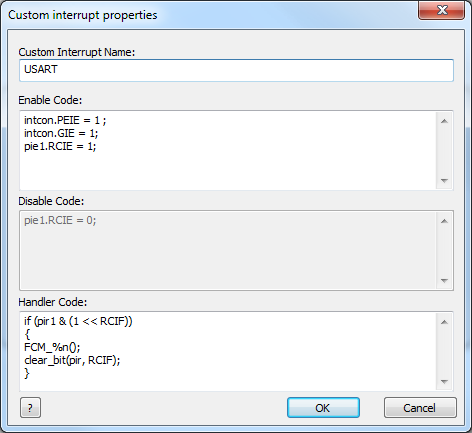The height and width of the screenshot is (433, 472).
Task: Click the Handler Code scroll up arrow
Action: pyautogui.click(x=444, y=322)
